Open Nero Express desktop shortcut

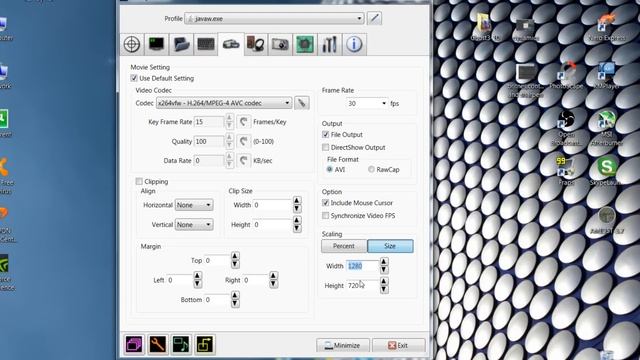click(607, 27)
